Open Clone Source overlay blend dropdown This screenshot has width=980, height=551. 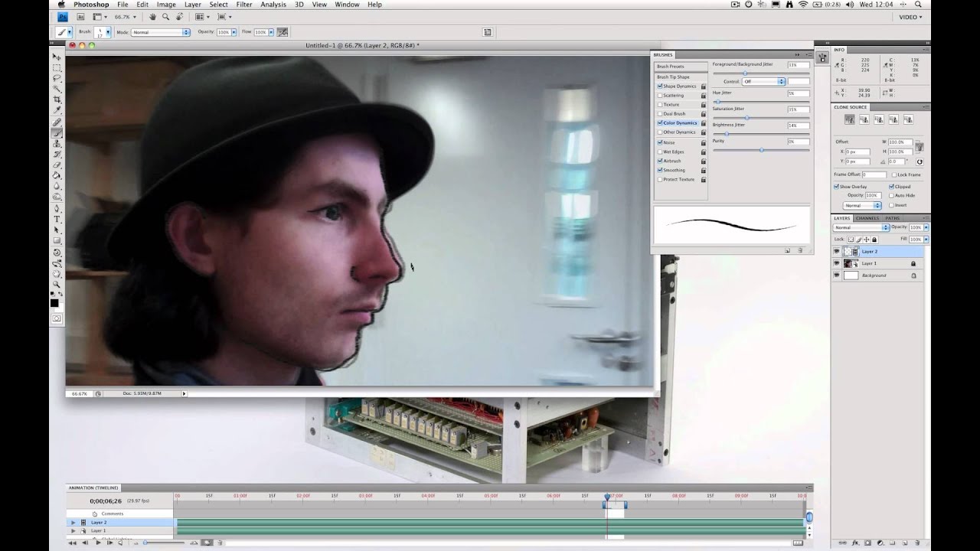coord(862,205)
